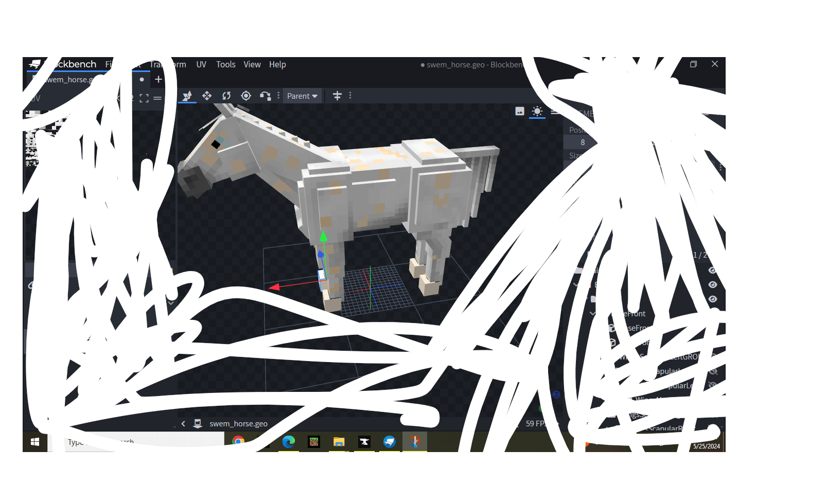The image size is (826, 504).
Task: Open the View menu
Action: tap(252, 64)
